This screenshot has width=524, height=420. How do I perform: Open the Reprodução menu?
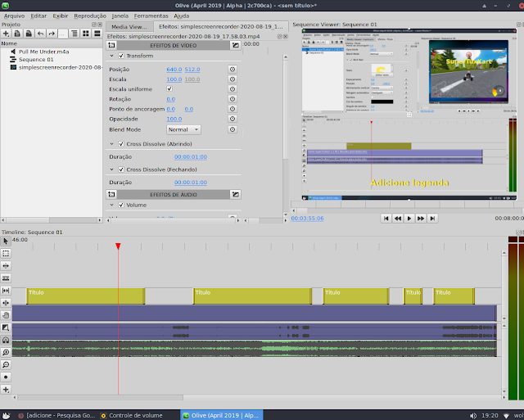click(90, 16)
